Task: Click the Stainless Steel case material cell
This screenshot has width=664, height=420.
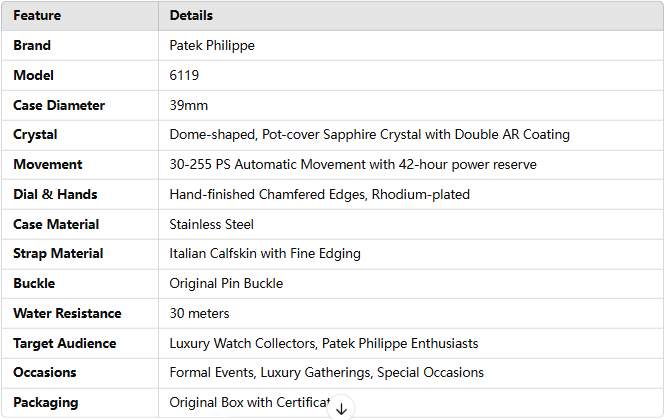Action: [411, 224]
